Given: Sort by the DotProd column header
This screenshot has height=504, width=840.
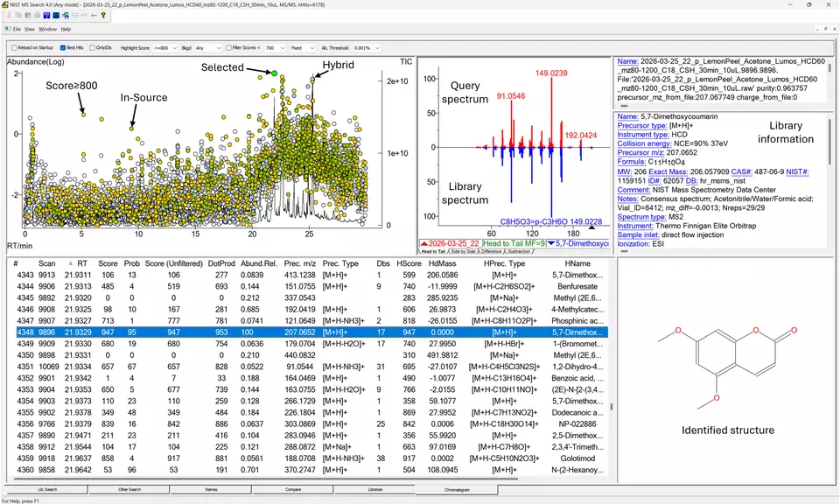Looking at the screenshot, I should pos(221,263).
